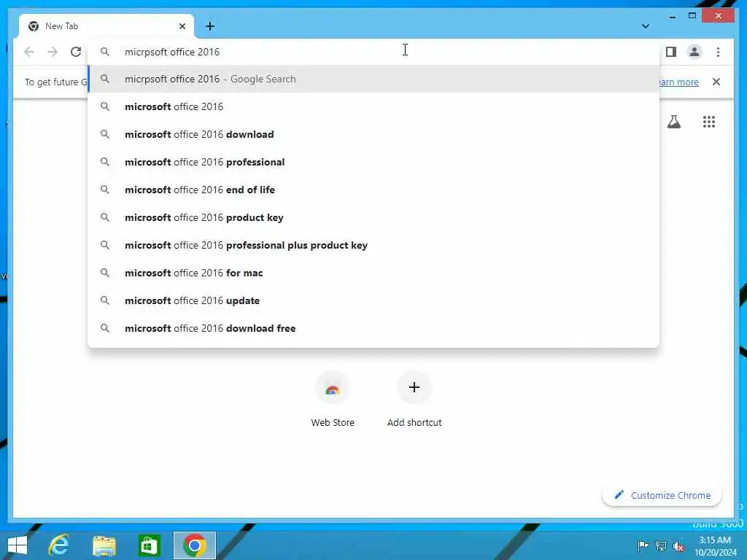Dismiss the info bar with X
The height and width of the screenshot is (560, 747).
click(716, 82)
